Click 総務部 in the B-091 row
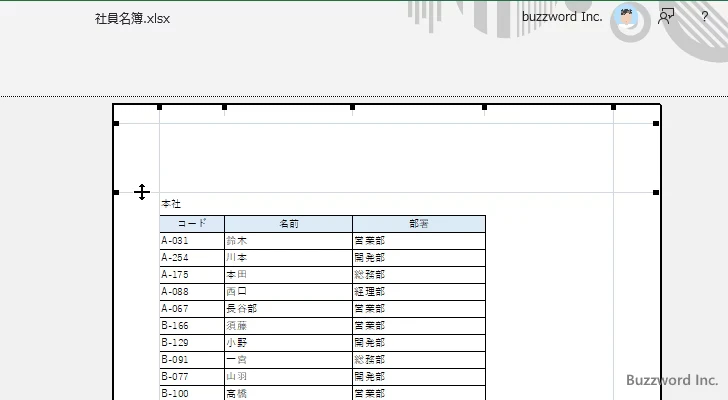 click(370, 360)
